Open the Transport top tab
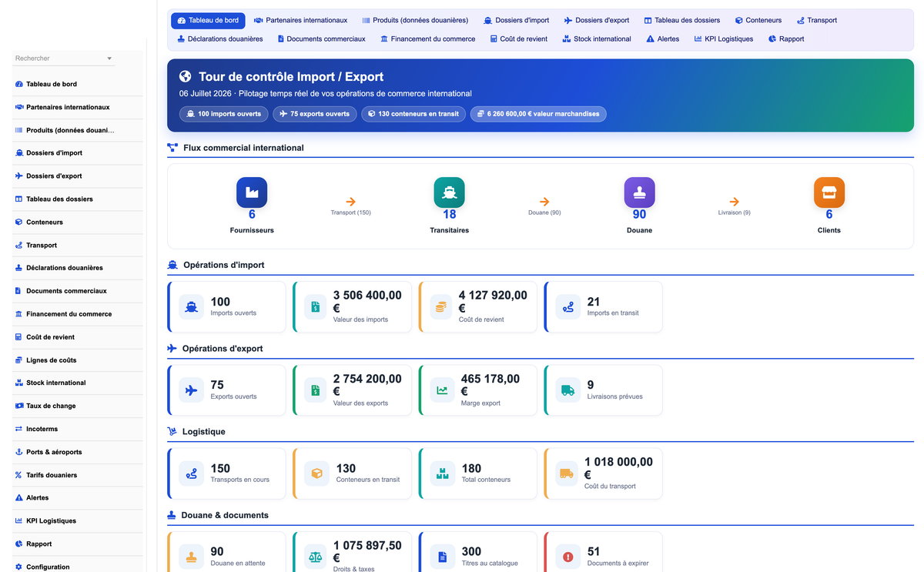The image size is (924, 572). 817,20
